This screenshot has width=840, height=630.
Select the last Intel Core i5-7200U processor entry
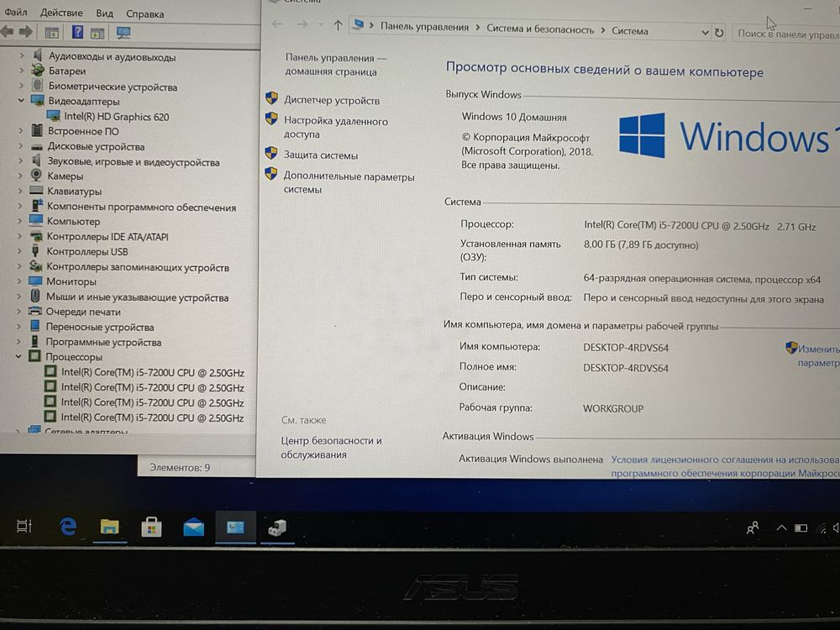point(152,417)
